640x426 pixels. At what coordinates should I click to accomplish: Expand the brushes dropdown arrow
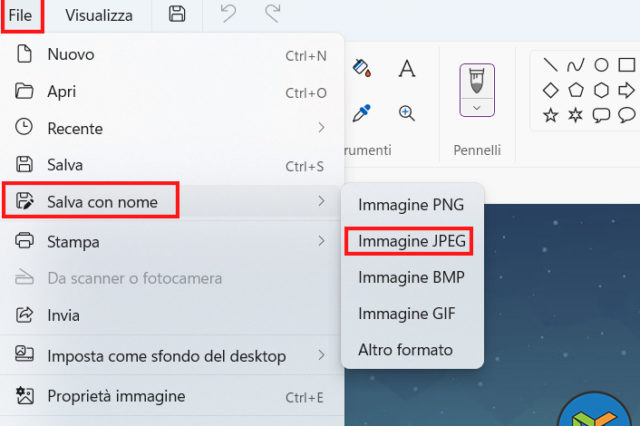(x=477, y=107)
